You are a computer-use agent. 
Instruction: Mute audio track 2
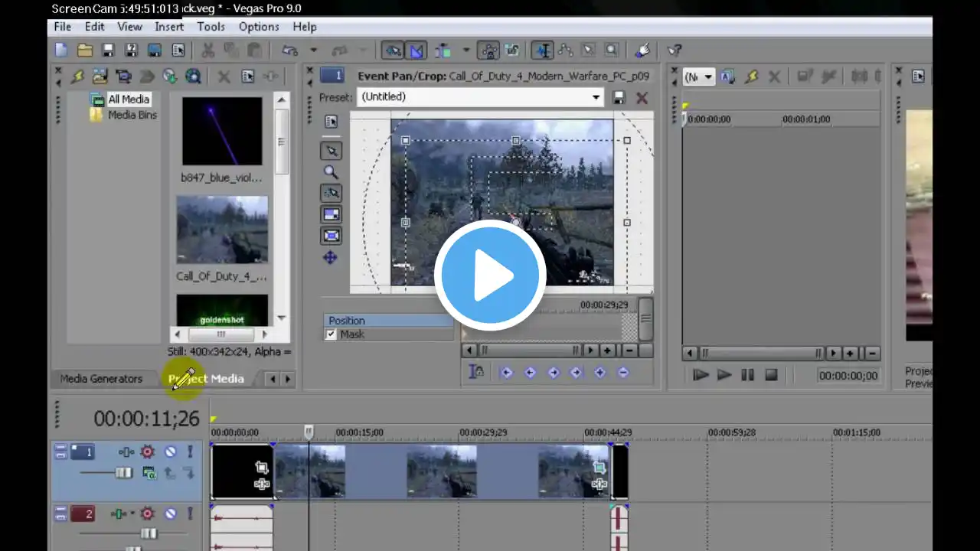(x=171, y=514)
